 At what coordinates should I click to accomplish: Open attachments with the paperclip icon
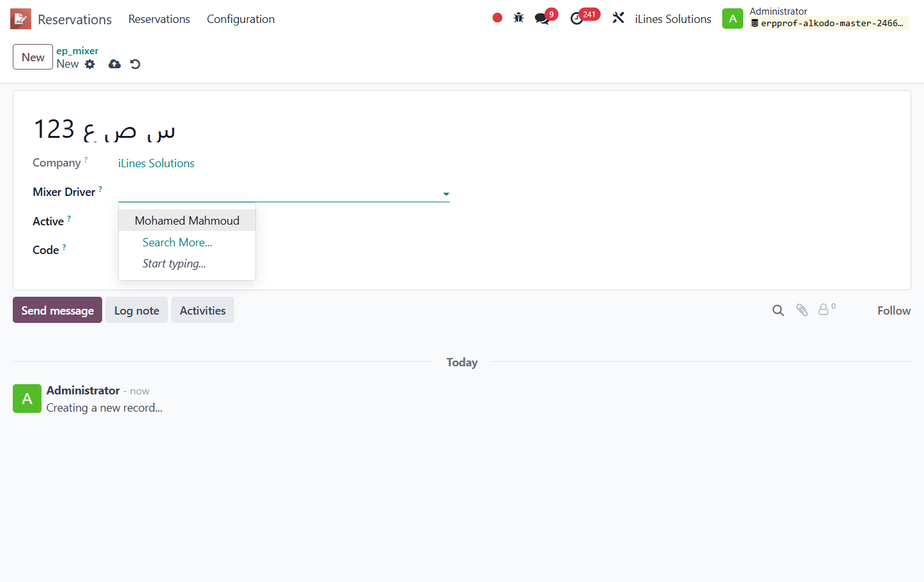[x=802, y=310]
